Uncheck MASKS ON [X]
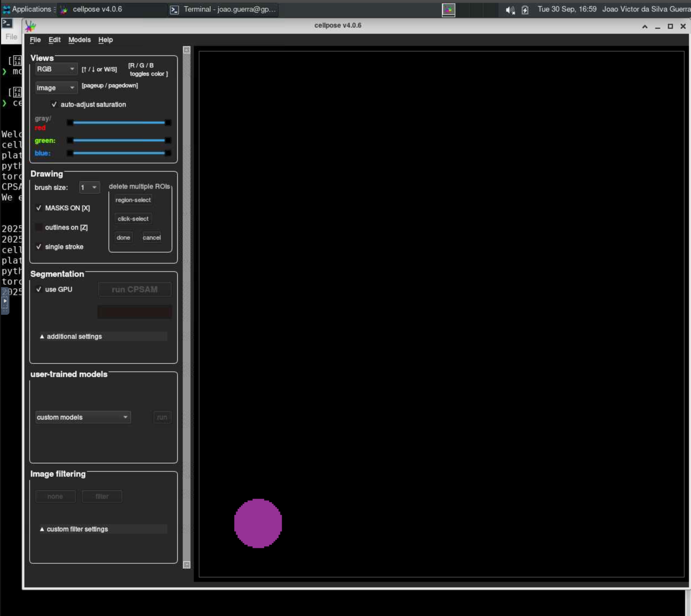The width and height of the screenshot is (691, 616). (x=39, y=208)
